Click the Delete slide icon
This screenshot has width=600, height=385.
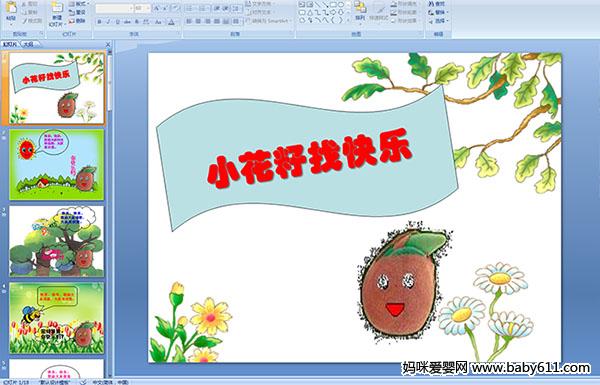coord(77,21)
